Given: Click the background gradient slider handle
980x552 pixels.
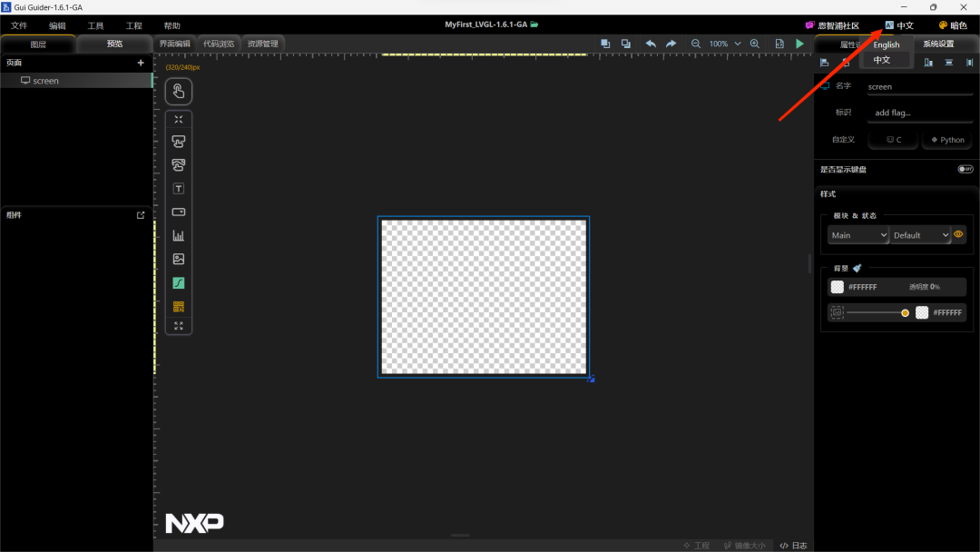Looking at the screenshot, I should pyautogui.click(x=905, y=312).
